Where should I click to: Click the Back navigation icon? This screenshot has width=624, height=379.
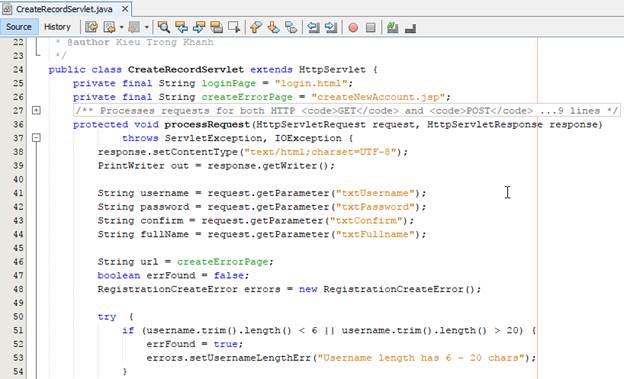pyautogui.click(x=109, y=27)
